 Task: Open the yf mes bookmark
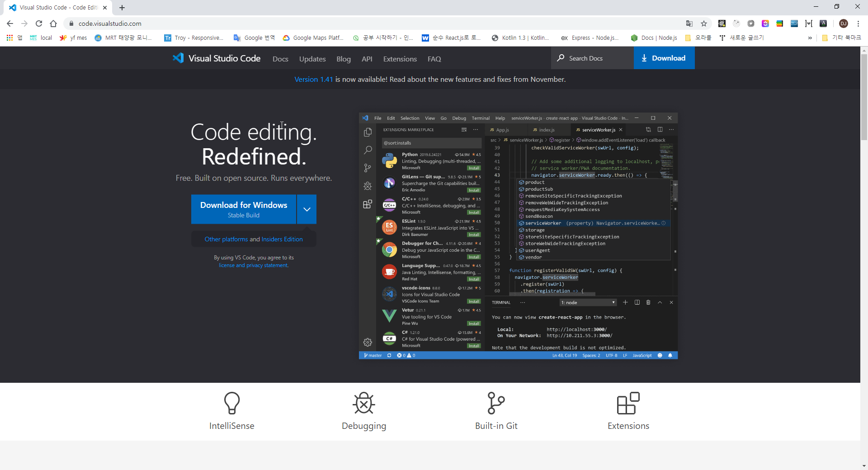[73, 38]
